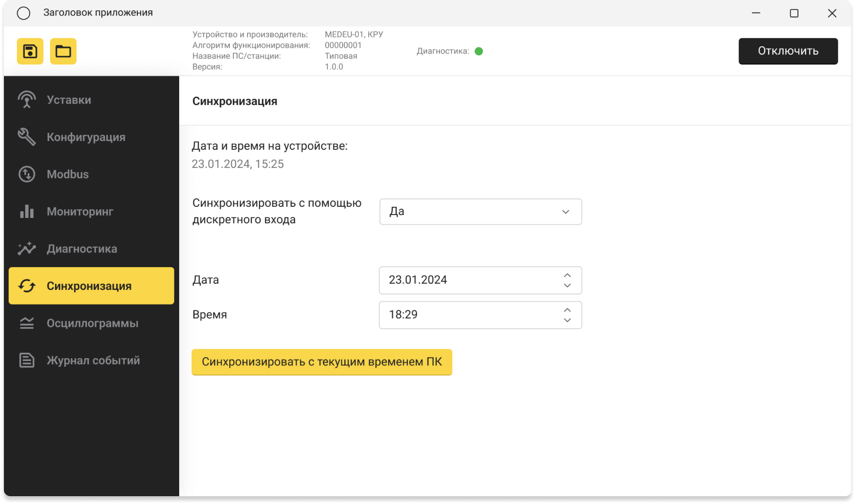Screen dimensions: 855x504
Task: Click the Modbus circular arrows icon
Action: [x=27, y=174]
